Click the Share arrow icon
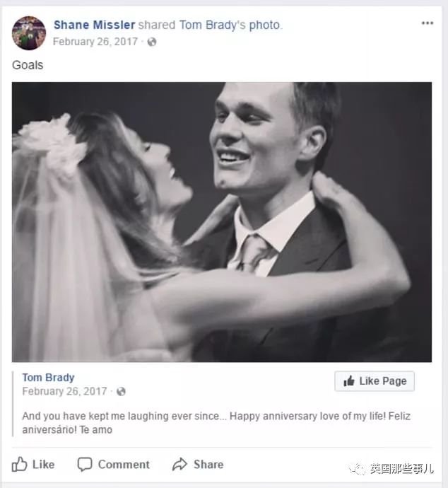 179,465
